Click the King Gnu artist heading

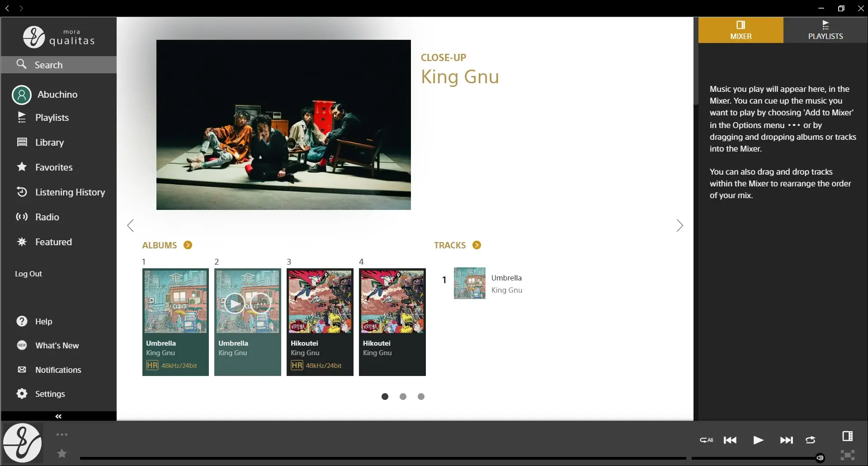click(460, 77)
